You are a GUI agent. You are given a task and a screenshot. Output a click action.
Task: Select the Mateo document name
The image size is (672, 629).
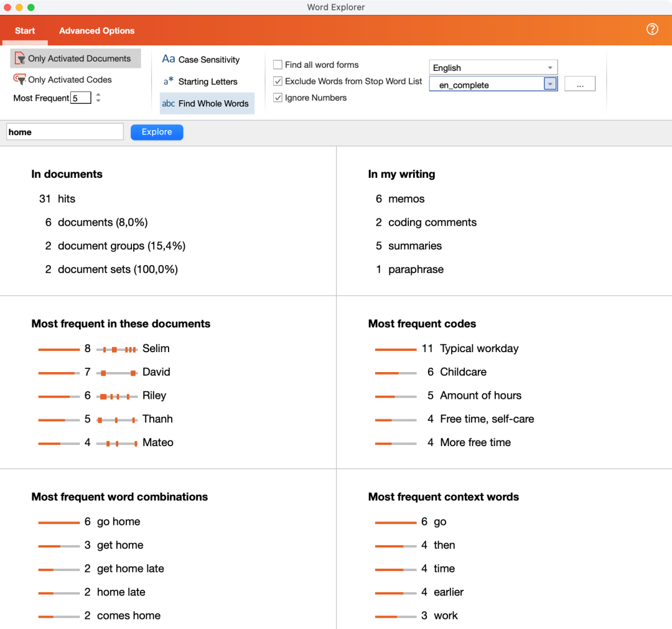click(158, 442)
